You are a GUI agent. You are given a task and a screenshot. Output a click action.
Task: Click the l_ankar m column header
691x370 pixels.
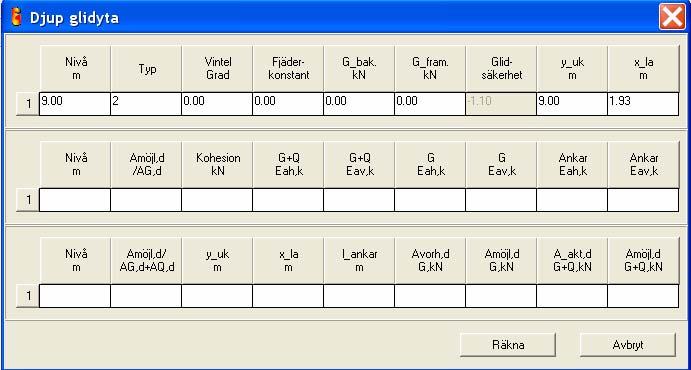(x=359, y=261)
